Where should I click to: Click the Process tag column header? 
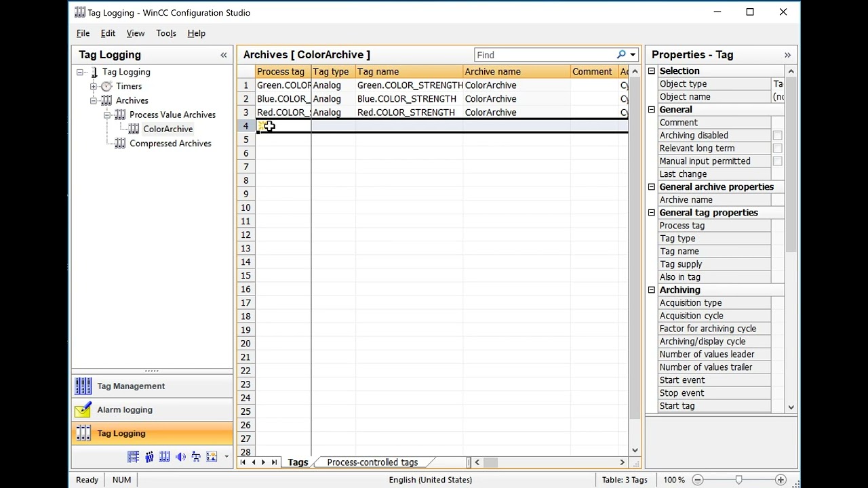pyautogui.click(x=283, y=72)
